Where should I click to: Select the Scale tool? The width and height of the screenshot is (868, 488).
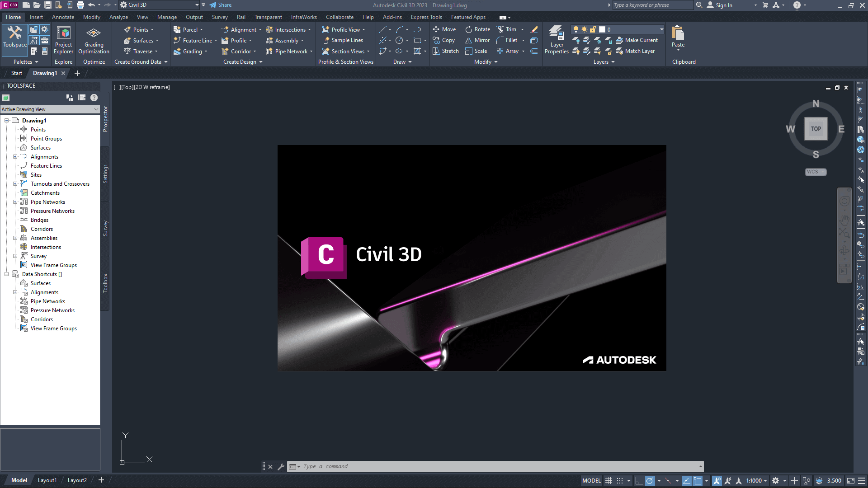476,51
